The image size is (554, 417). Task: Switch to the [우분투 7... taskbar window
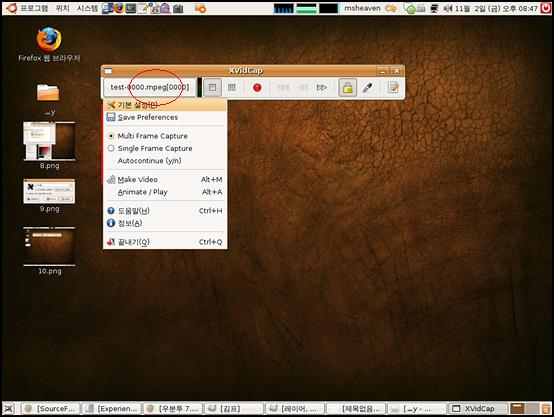point(173,409)
